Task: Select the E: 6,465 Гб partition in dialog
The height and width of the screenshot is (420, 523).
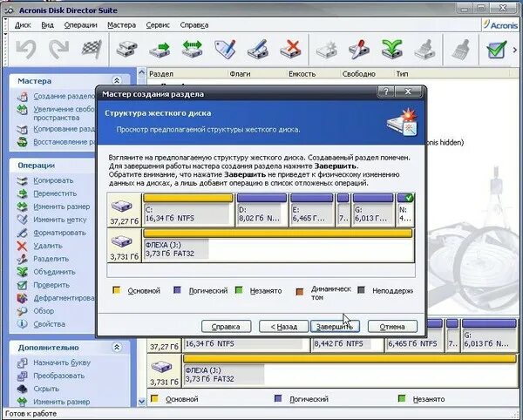Action: click(312, 210)
